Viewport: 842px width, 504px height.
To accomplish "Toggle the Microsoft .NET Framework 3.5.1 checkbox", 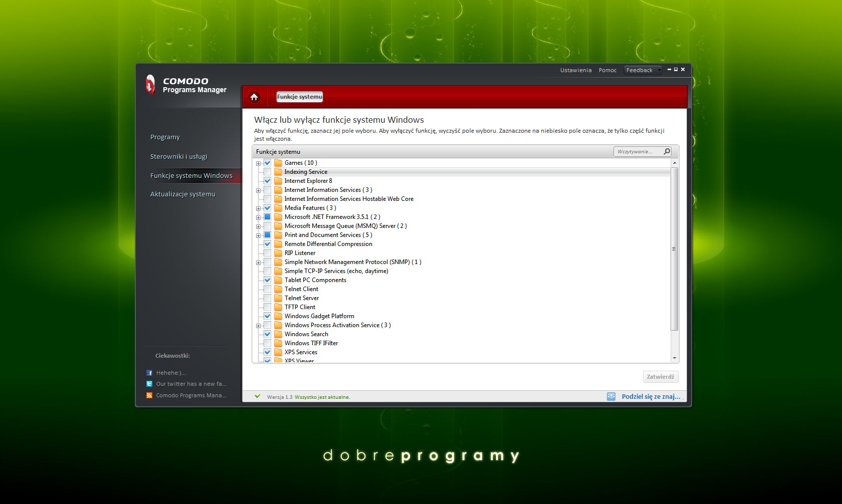I will 268,217.
